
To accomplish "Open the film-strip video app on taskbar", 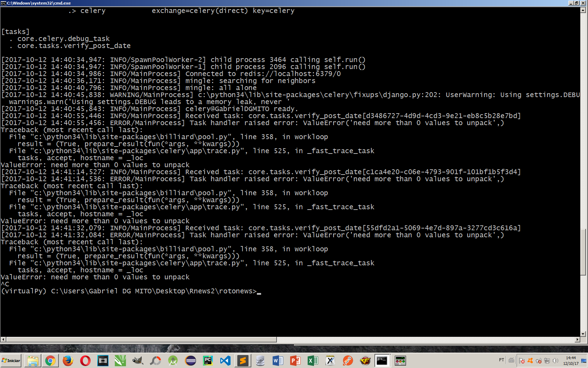I will click(103, 361).
